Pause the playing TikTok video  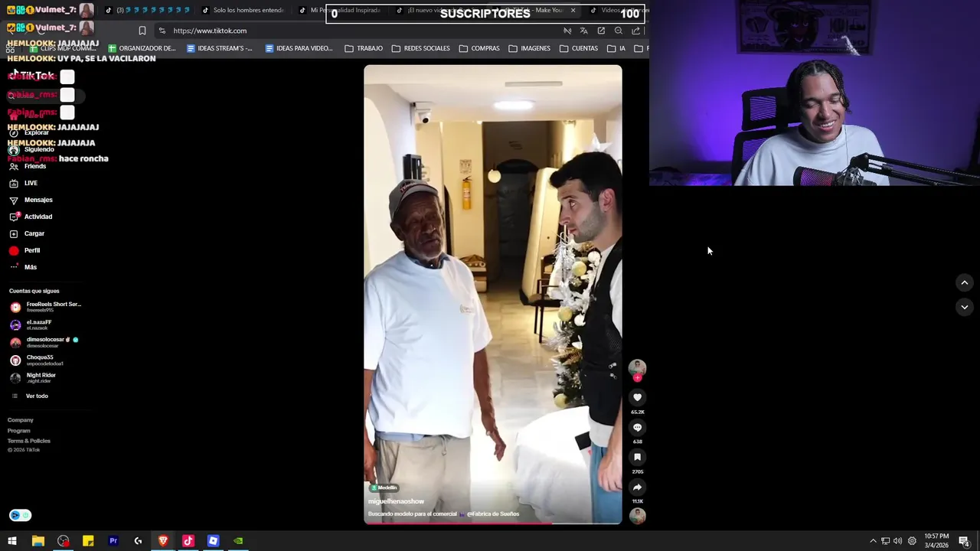click(493, 294)
